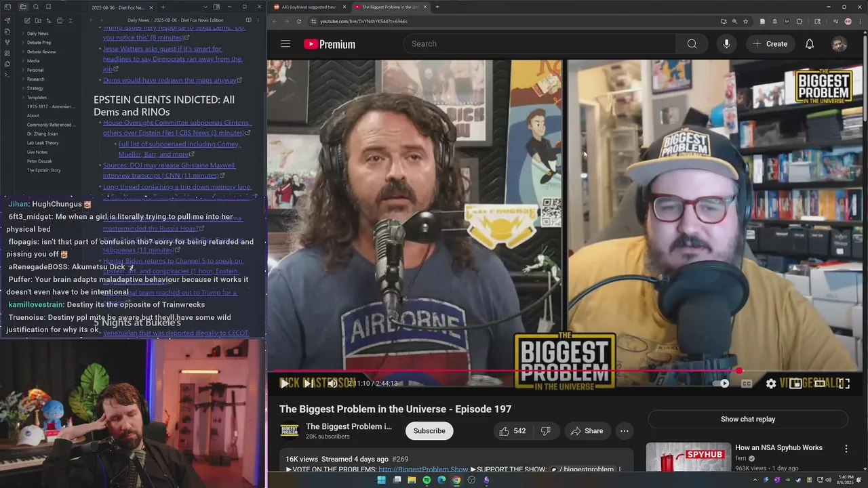This screenshot has width=868, height=488.
Task: Open video settings gear
Action: pyautogui.click(x=771, y=384)
